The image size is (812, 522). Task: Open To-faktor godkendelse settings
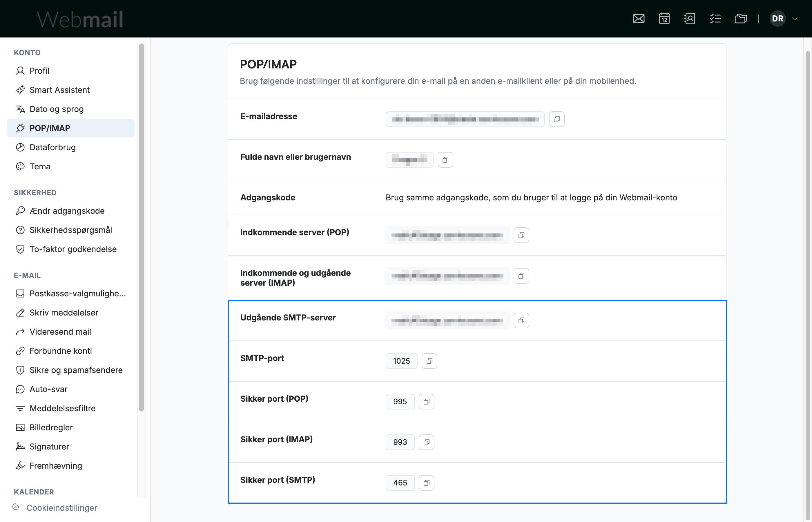[x=70, y=249]
